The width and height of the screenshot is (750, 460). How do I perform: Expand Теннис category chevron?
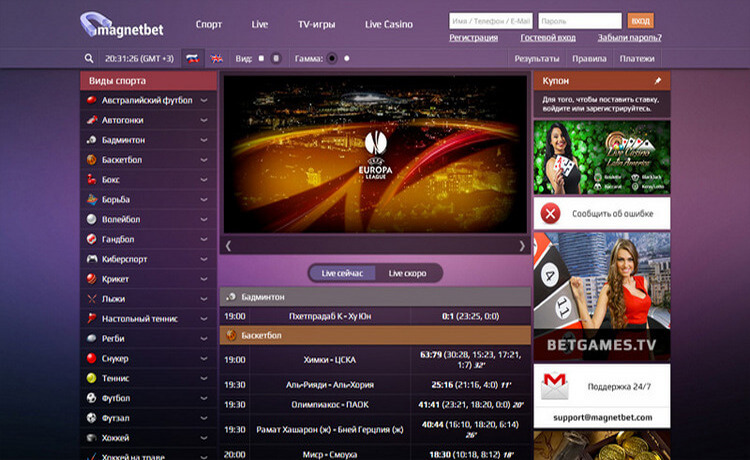pyautogui.click(x=204, y=378)
